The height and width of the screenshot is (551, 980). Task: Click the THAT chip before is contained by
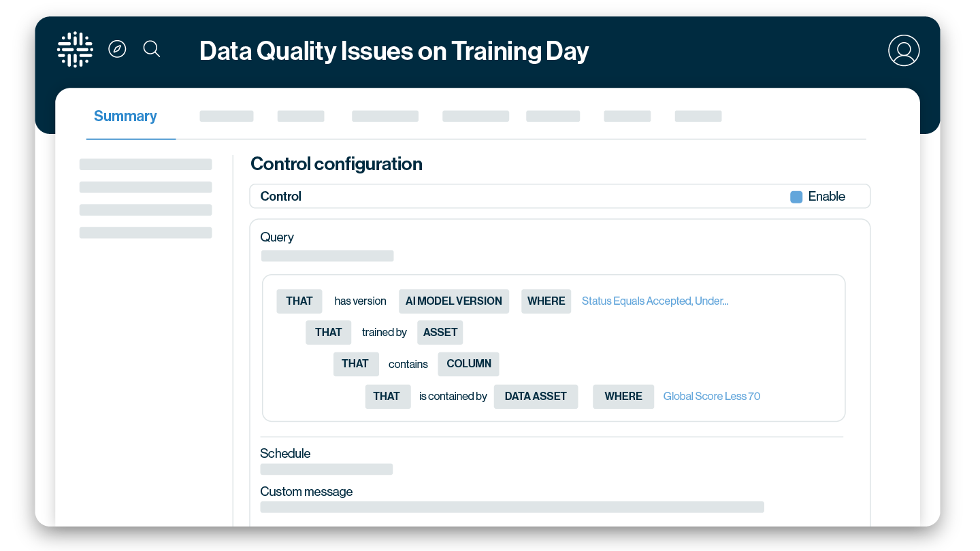click(x=388, y=397)
